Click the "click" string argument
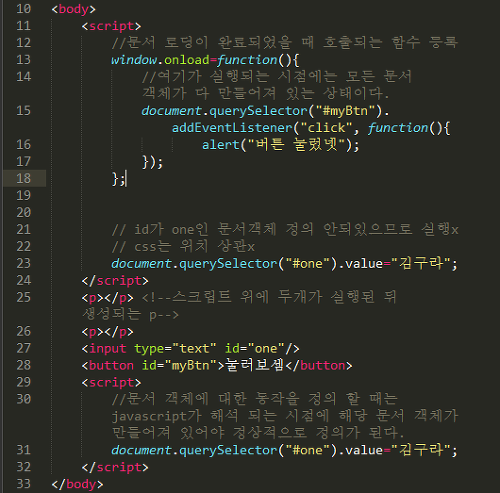This screenshot has height=493, width=500. (x=326, y=128)
